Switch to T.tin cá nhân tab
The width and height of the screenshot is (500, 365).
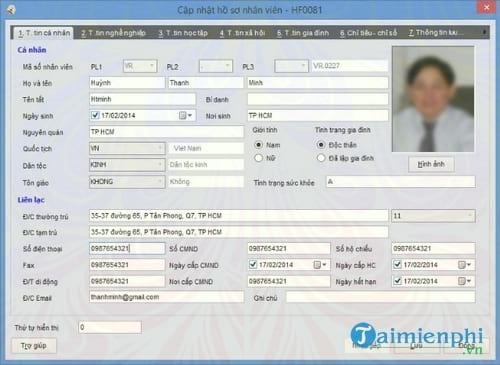(44, 33)
